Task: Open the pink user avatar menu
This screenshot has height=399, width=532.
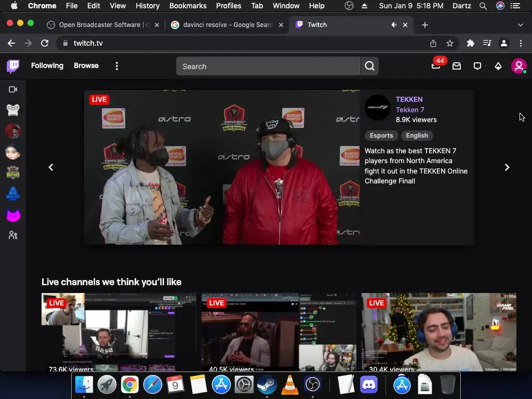Action: [519, 66]
